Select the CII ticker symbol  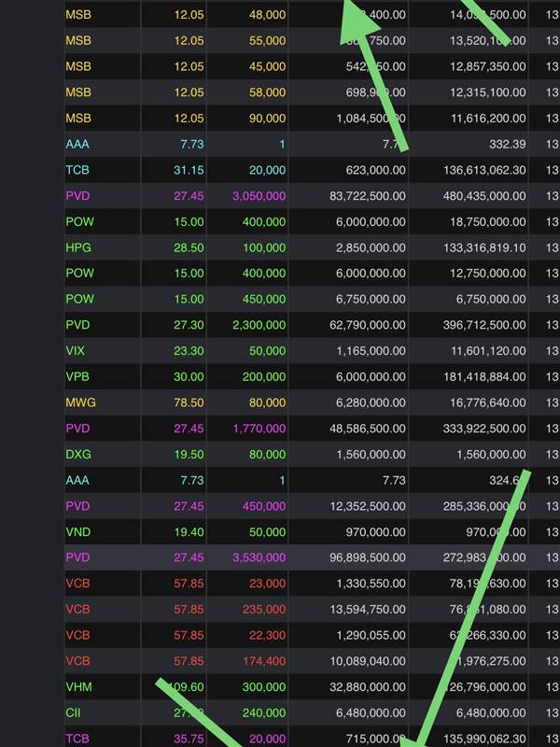(x=74, y=712)
